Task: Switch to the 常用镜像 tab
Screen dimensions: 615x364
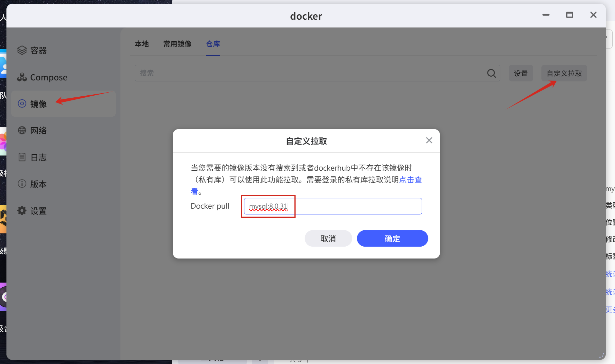Action: tap(177, 44)
